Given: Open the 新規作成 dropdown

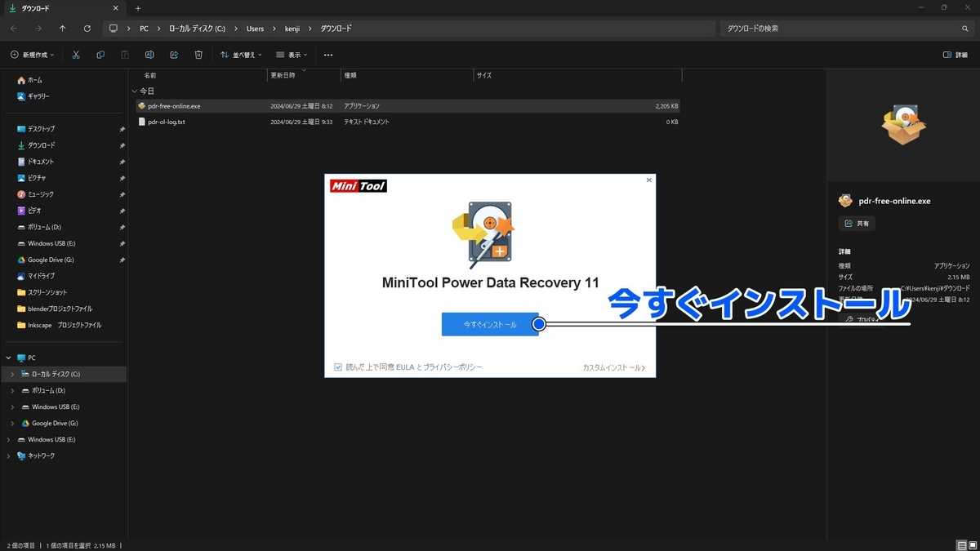Looking at the screenshot, I should [x=33, y=55].
